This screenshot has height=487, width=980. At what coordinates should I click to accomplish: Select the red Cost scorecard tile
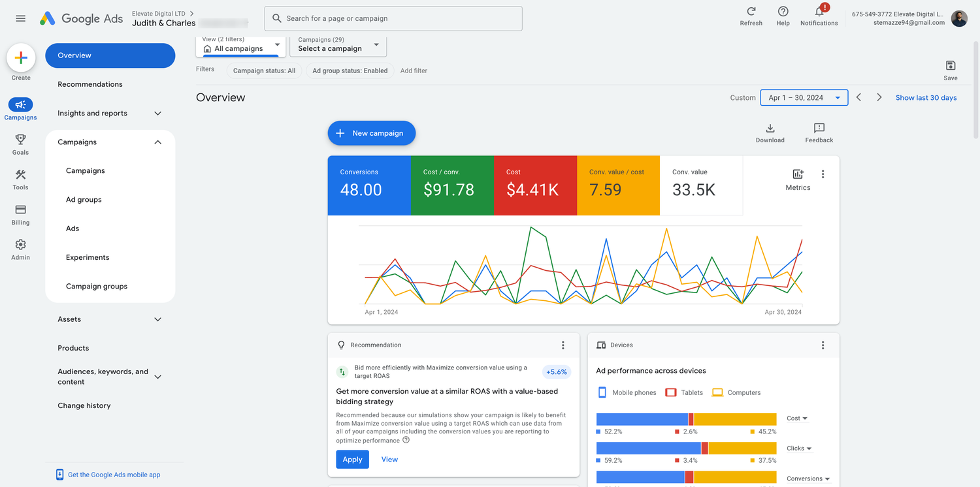535,185
